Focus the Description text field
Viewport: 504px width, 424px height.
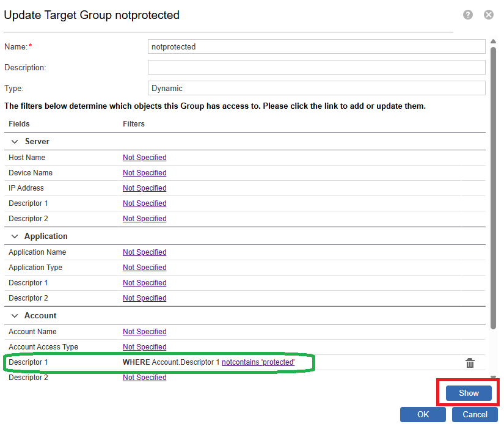pyautogui.click(x=316, y=67)
